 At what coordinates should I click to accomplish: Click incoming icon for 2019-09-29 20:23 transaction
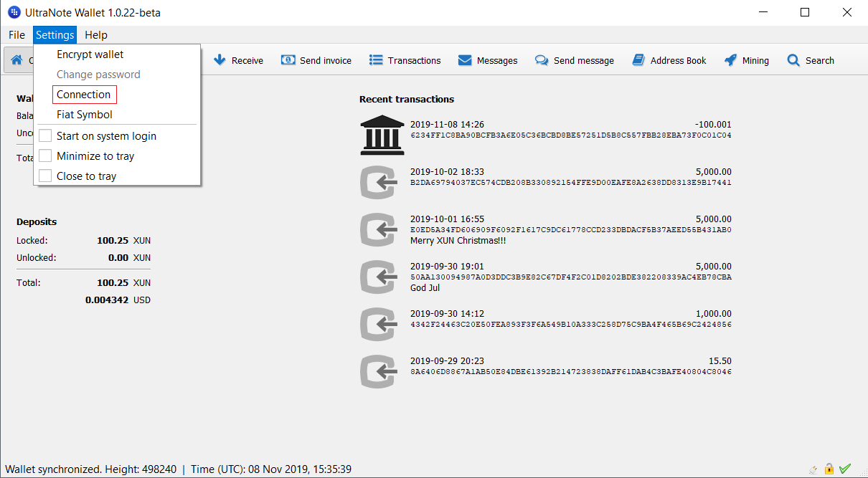tap(380, 371)
